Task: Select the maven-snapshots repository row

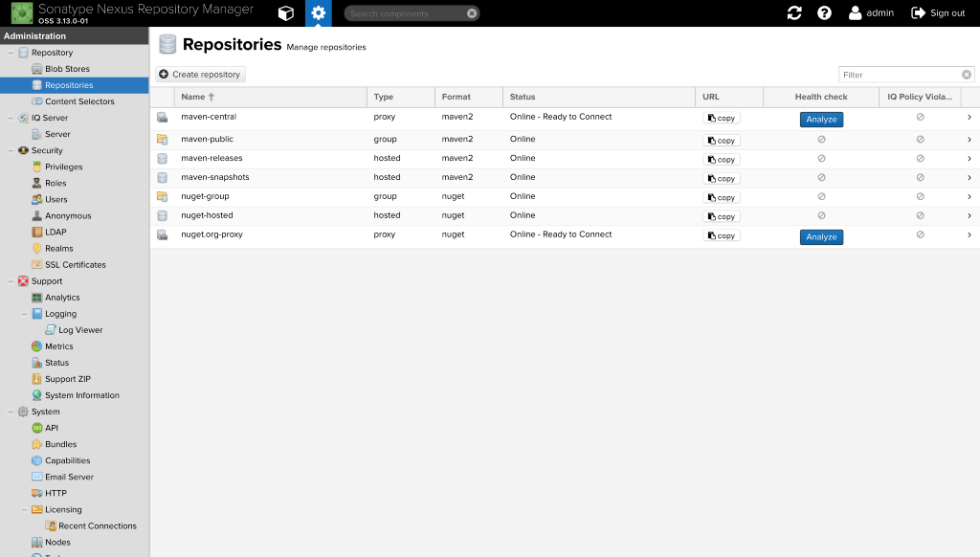Action: [x=565, y=178]
